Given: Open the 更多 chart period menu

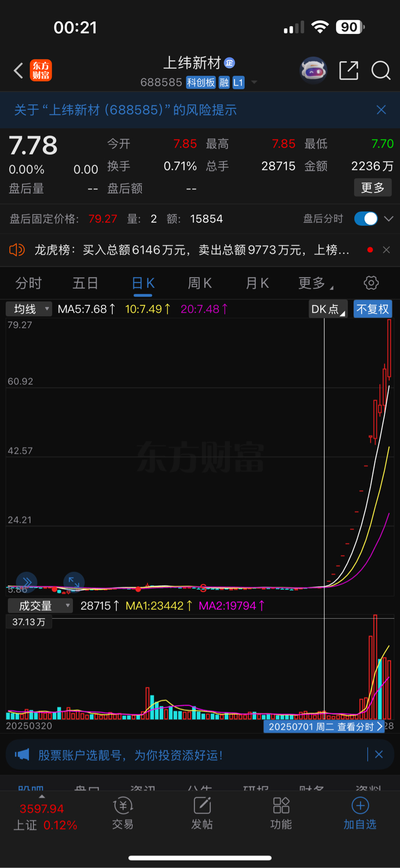Looking at the screenshot, I should tap(315, 283).
